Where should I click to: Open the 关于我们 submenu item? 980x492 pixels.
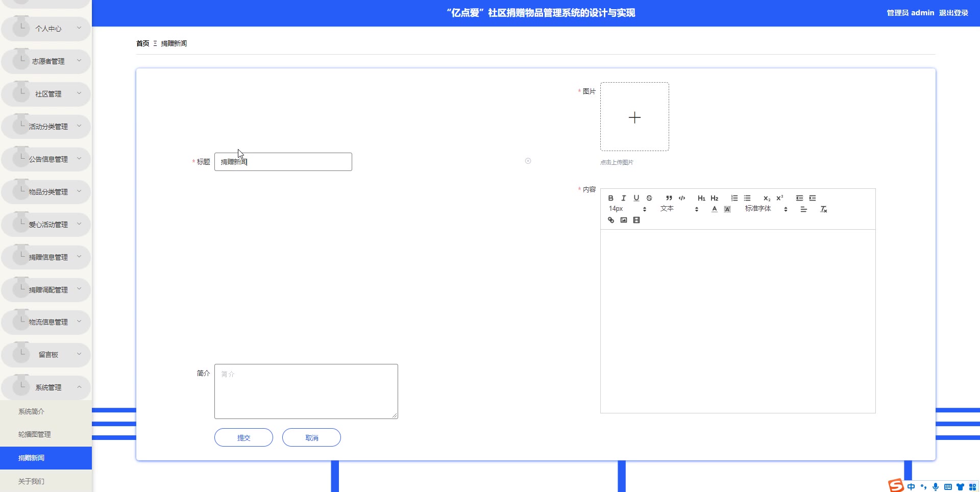(x=46, y=481)
